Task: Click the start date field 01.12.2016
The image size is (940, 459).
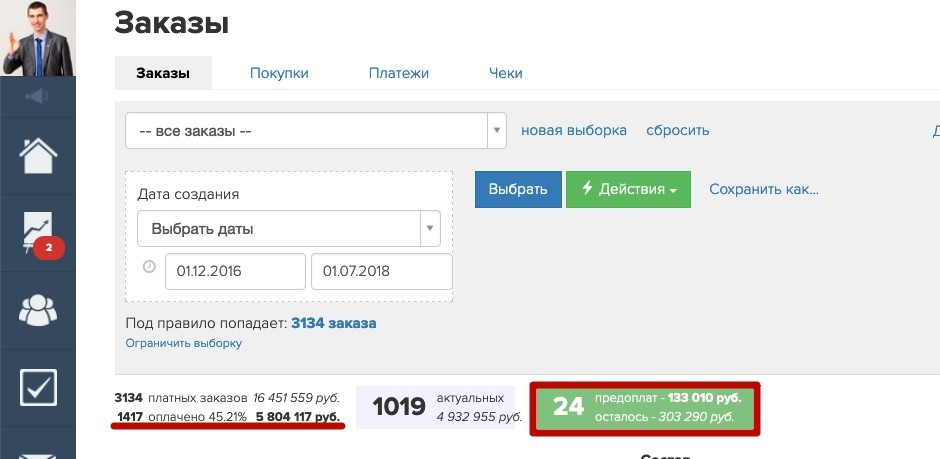Action: (235, 271)
